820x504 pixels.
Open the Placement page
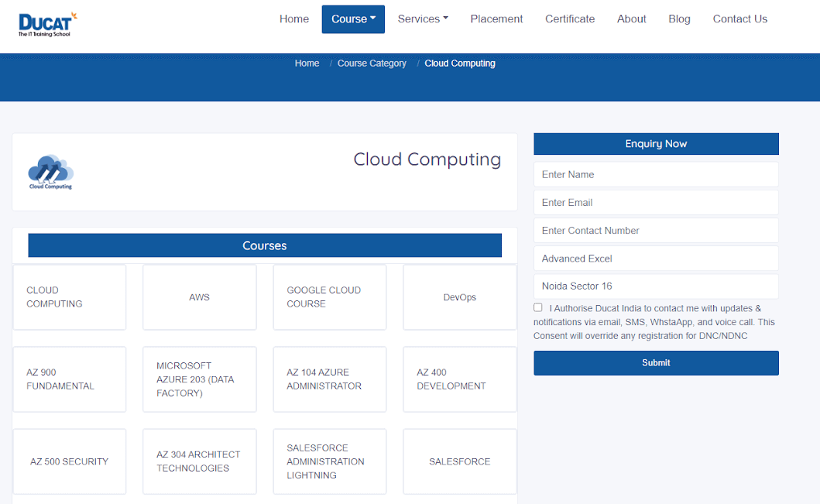click(x=496, y=19)
